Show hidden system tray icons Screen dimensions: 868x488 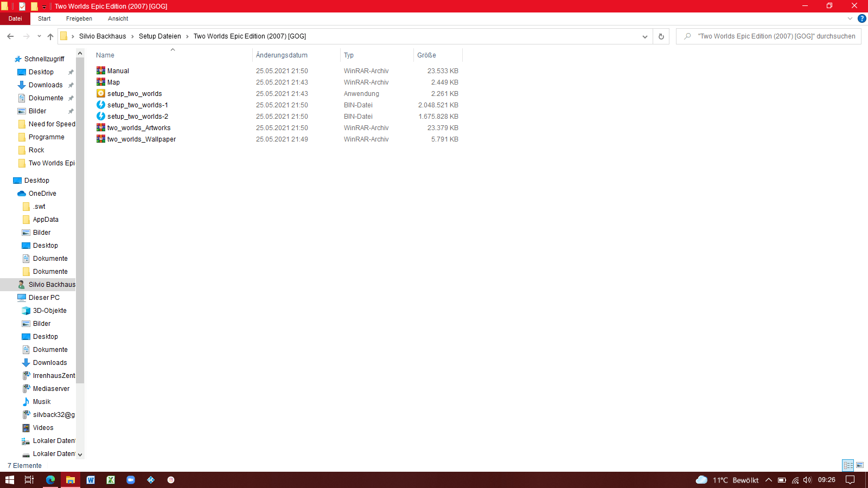(x=768, y=480)
